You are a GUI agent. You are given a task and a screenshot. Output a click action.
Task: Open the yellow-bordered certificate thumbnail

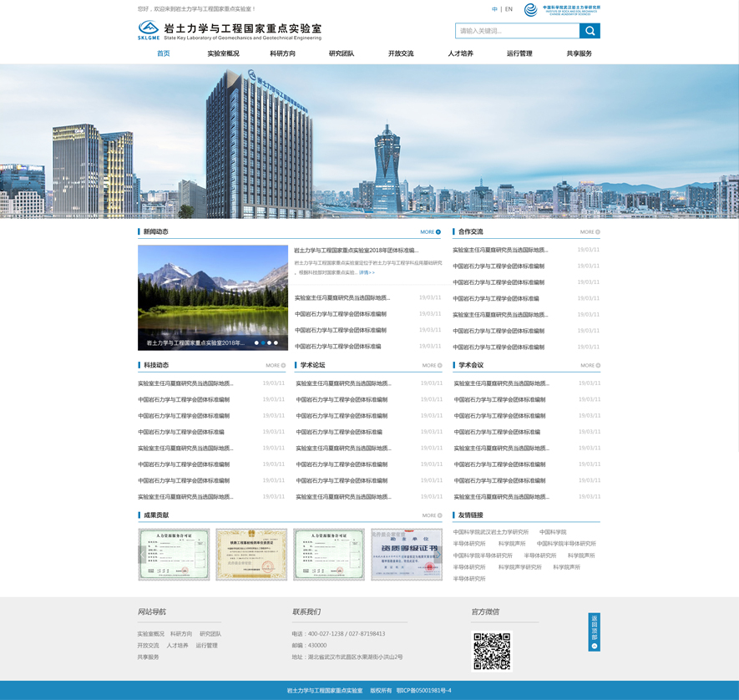251,555
